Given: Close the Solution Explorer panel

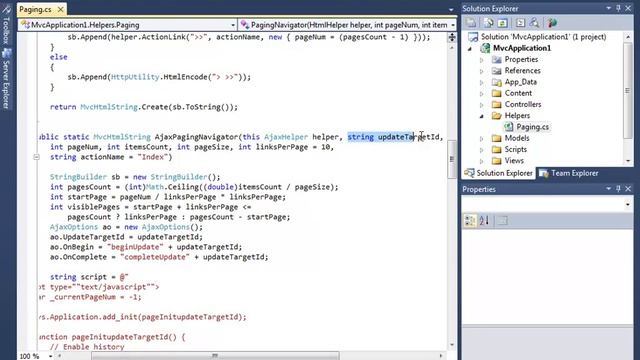Looking at the screenshot, I should (x=628, y=8).
